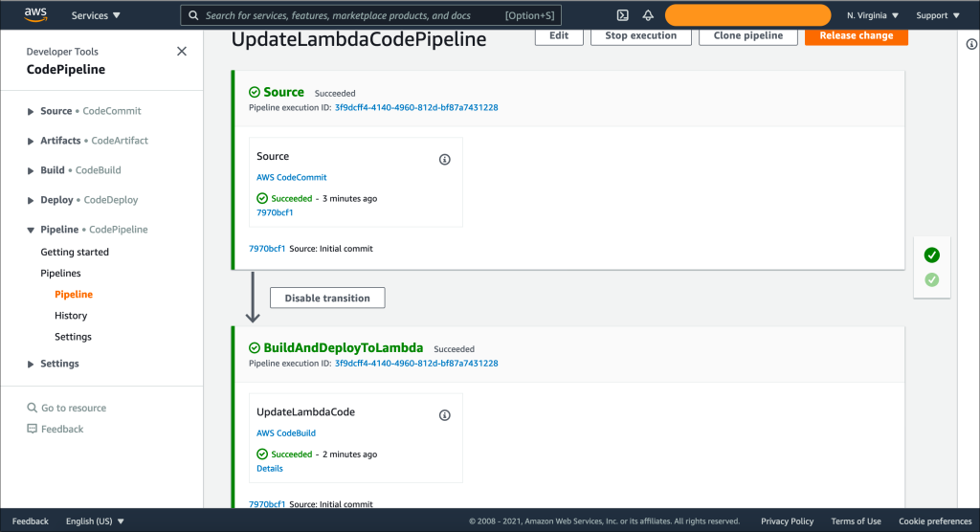Click the Disable transition button
This screenshot has width=980, height=532.
pyautogui.click(x=327, y=299)
